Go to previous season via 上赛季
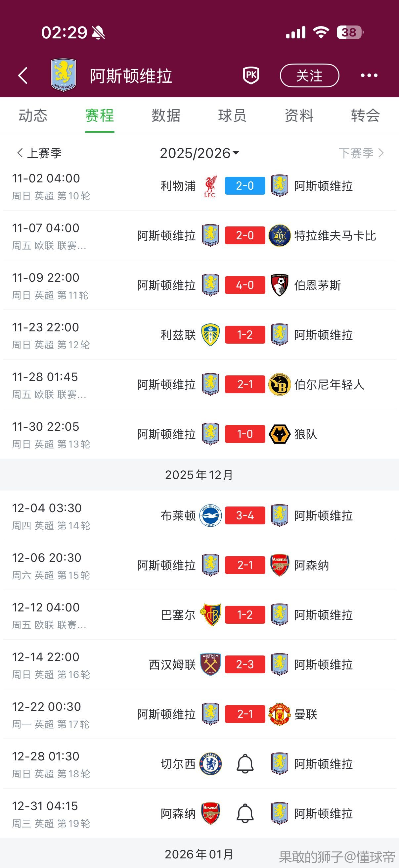This screenshot has width=399, height=868. pos(39,153)
